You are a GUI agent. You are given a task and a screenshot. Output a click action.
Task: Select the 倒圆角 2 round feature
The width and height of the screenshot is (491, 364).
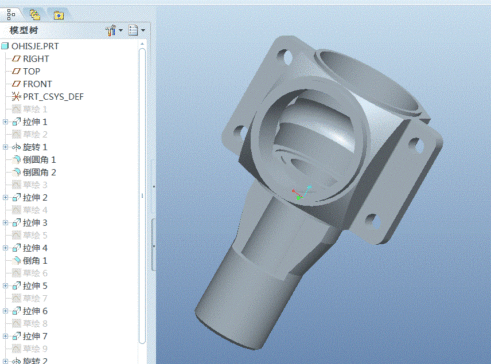pos(39,172)
